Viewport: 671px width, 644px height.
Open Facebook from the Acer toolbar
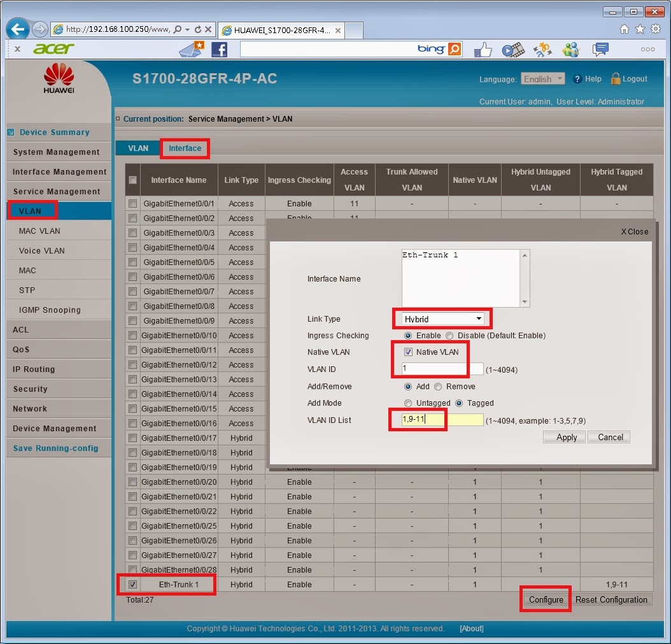220,49
